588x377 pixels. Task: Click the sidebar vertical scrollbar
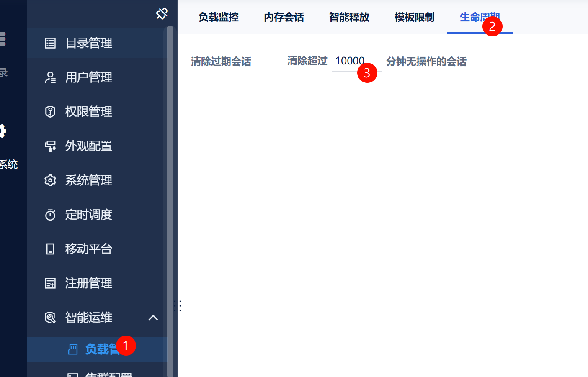[x=170, y=201]
